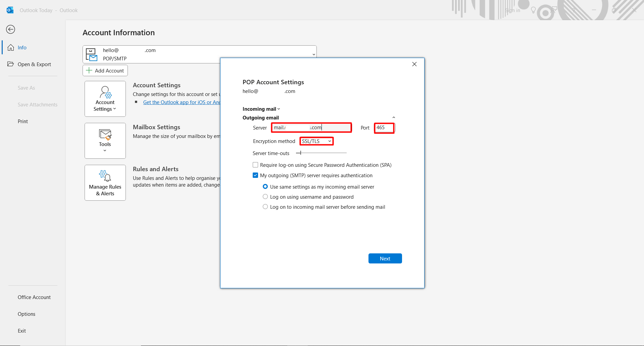This screenshot has height=346, width=644.
Task: Click the Rules and Alerts gear-bell icon
Action: 105,176
